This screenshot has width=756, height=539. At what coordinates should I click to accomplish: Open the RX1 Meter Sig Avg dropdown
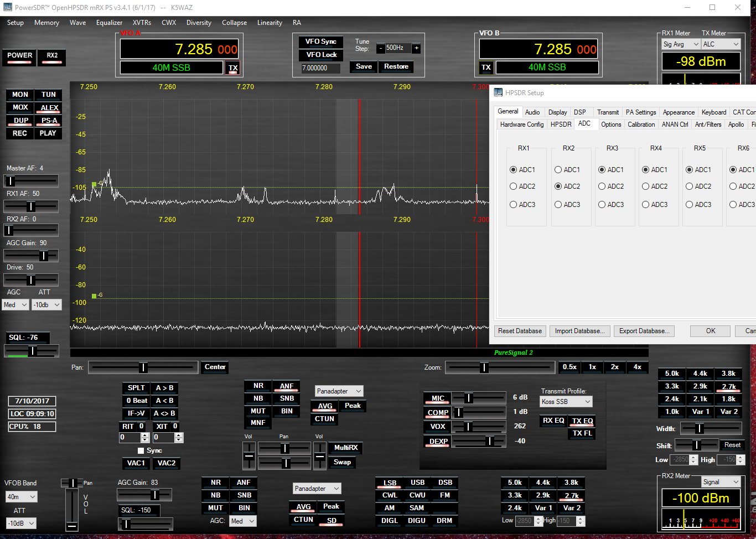[681, 44]
